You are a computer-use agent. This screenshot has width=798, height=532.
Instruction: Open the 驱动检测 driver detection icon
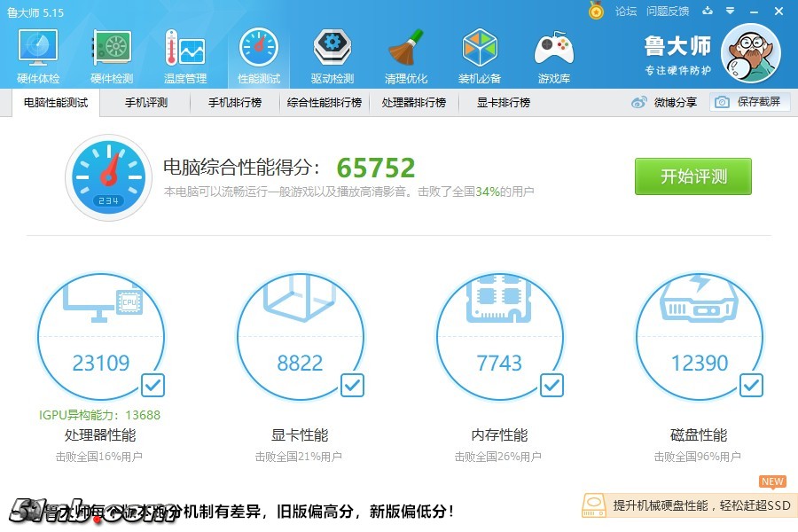click(332, 55)
